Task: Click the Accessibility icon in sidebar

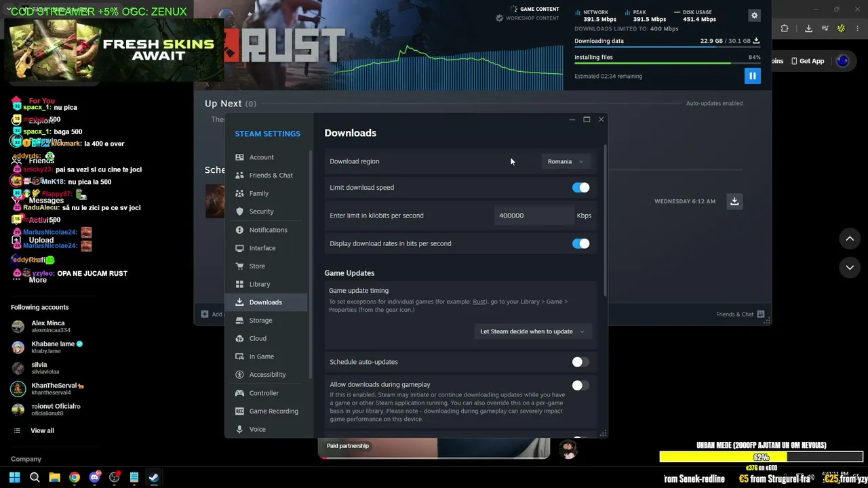Action: coord(239,374)
